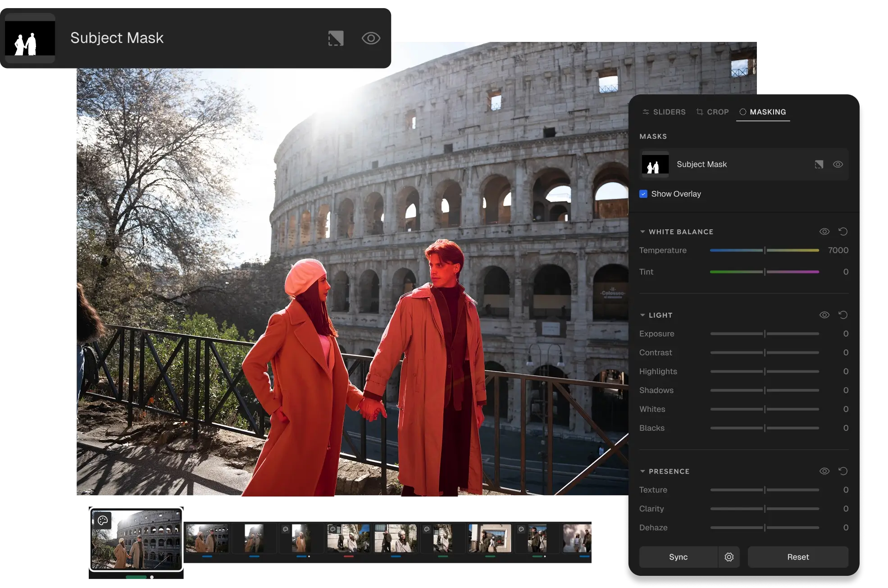Click Subject Mask silhouette thumbnail in masks list
888x588 pixels.
pyautogui.click(x=655, y=164)
